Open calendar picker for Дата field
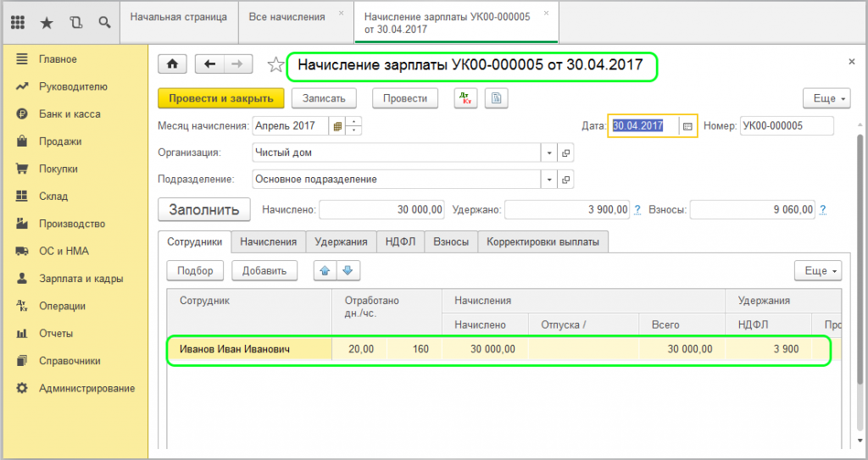Screen dimensions: 868x460 (687, 126)
